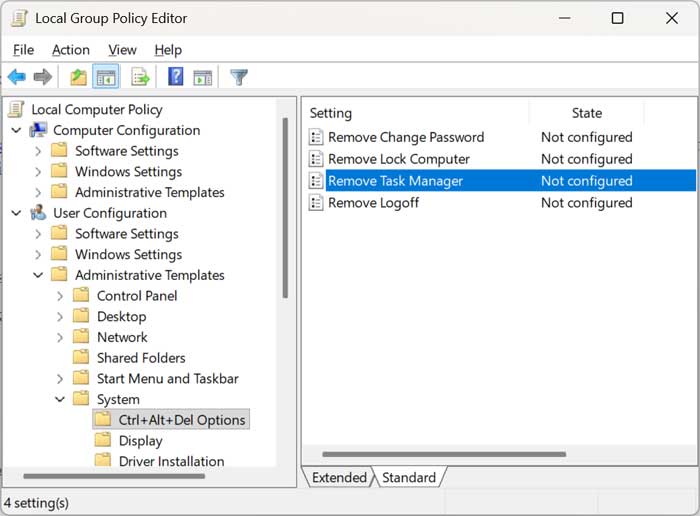Open the View menu
700x516 pixels.
pyautogui.click(x=122, y=50)
